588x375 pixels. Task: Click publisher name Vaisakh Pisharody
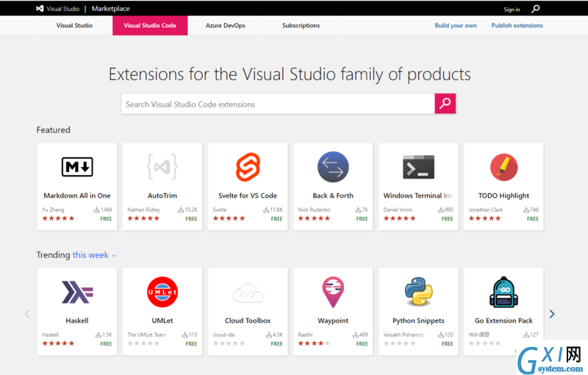click(404, 335)
